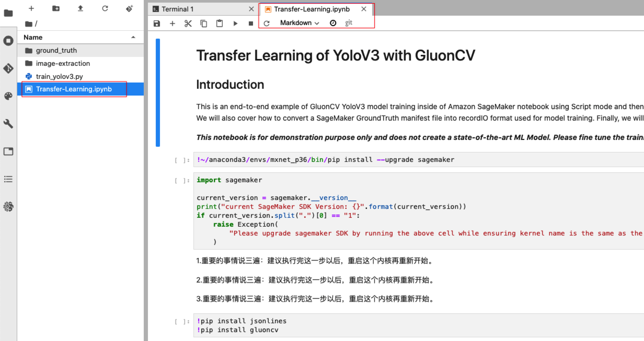Click the Git clone icon in file browser
The image size is (644, 341).
coord(129,8)
